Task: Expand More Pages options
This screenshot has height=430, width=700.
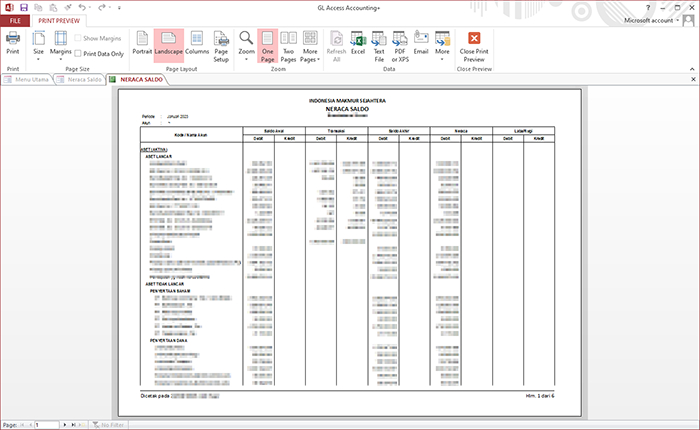Action: 310,46
